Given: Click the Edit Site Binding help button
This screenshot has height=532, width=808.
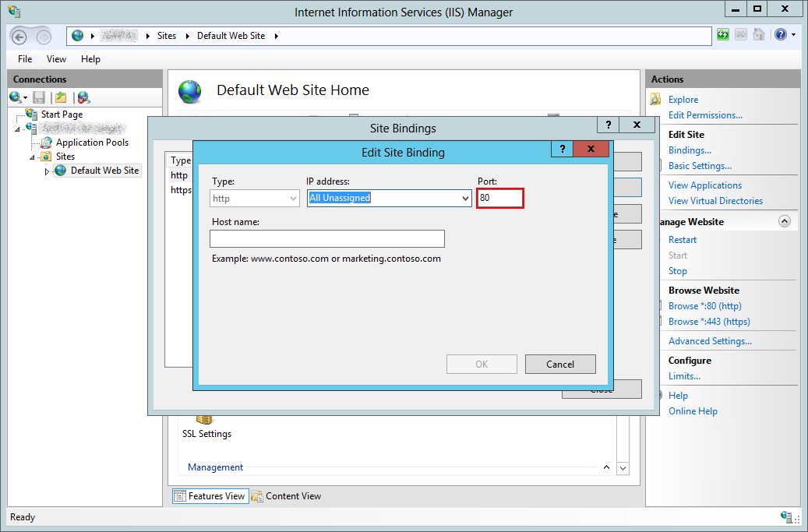Looking at the screenshot, I should [x=561, y=149].
